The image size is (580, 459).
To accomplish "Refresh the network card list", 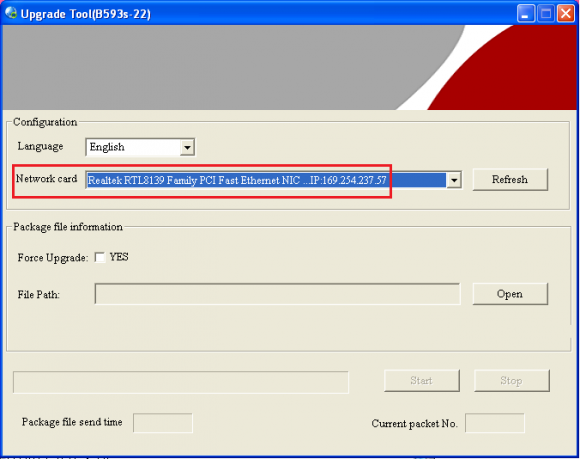I will [x=510, y=180].
